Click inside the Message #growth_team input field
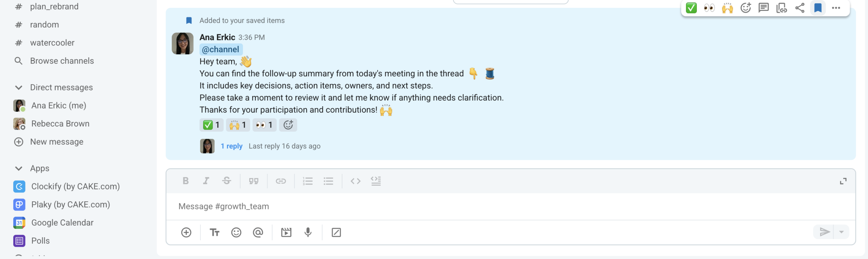The width and height of the screenshot is (868, 259). click(x=407, y=206)
